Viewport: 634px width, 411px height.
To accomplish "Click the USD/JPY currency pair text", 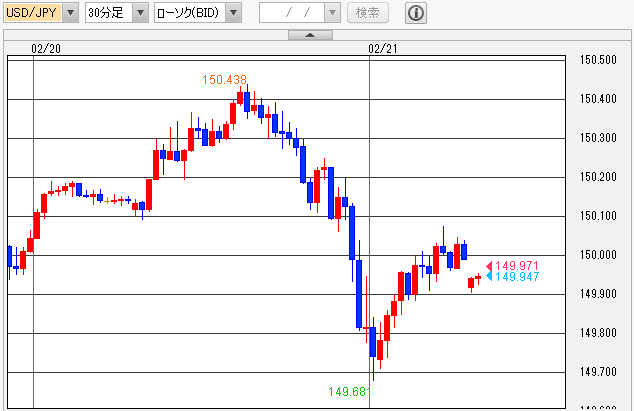I will 32,13.
